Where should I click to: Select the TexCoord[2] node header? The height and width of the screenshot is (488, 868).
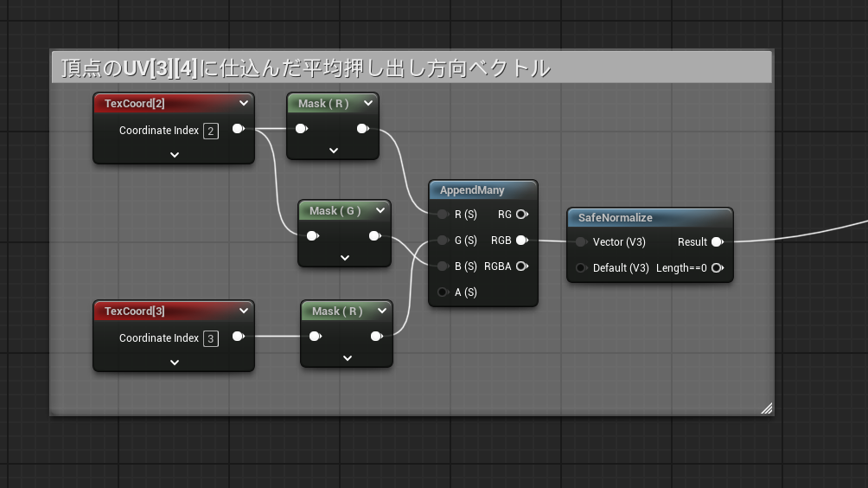pos(174,104)
